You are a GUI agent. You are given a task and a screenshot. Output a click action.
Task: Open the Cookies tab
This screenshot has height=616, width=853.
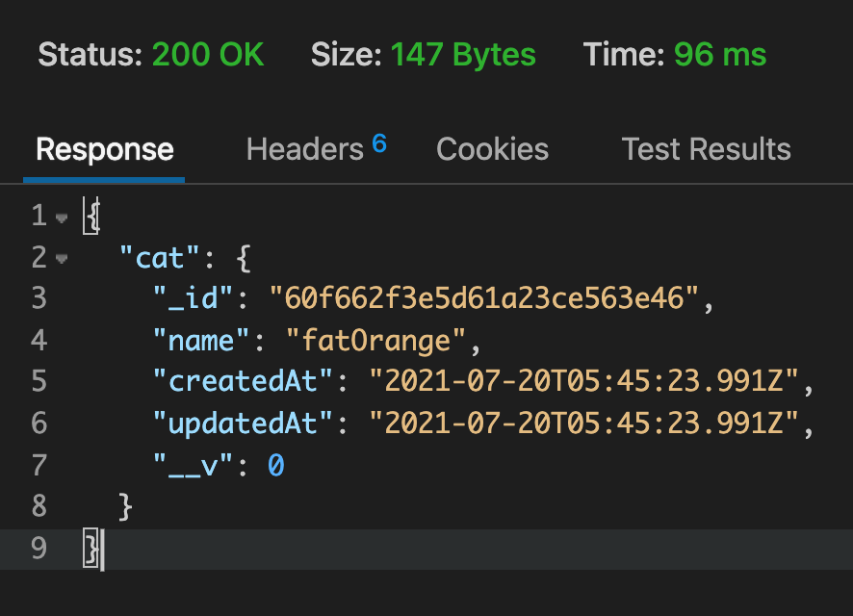[x=492, y=149]
